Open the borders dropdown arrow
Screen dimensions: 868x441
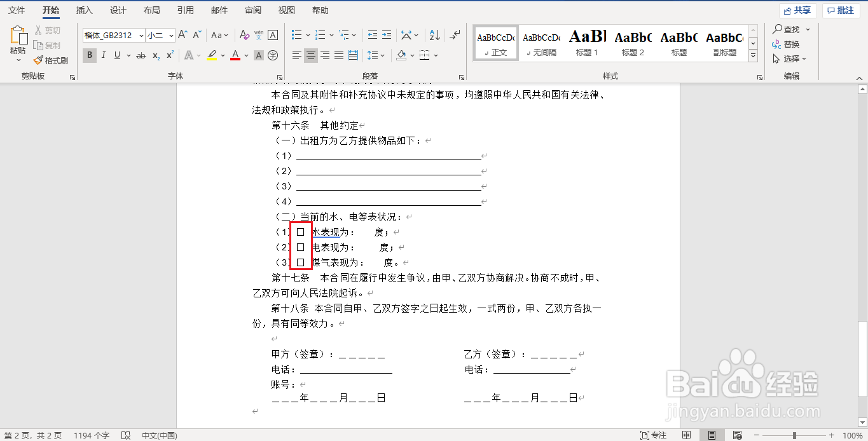[436, 56]
